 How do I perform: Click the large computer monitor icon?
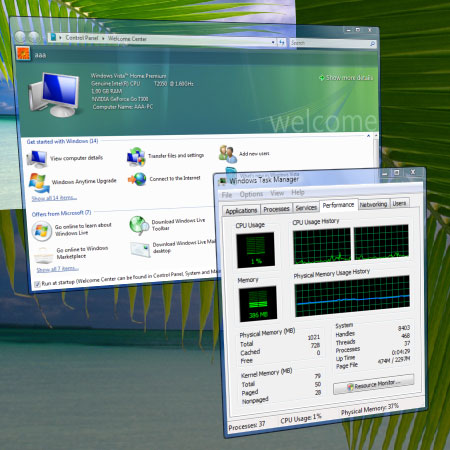point(54,94)
